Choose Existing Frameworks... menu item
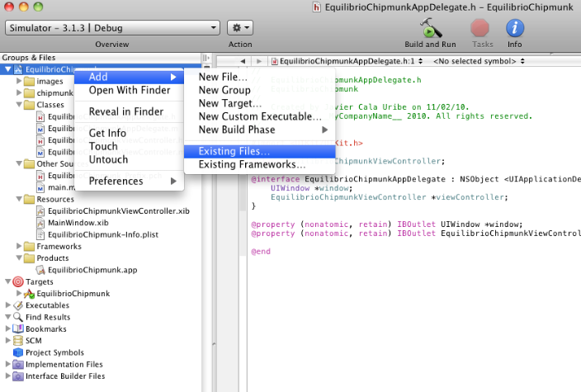This screenshot has height=392, width=581. [x=260, y=164]
